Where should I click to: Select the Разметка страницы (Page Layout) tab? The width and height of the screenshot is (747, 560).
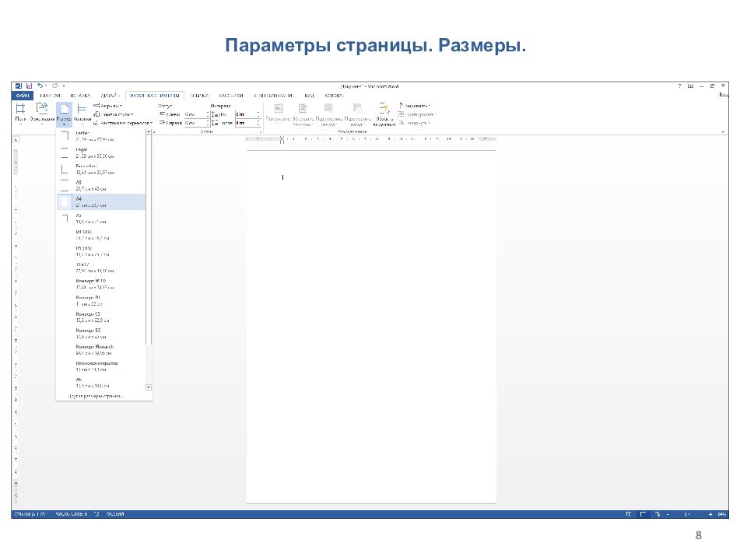click(155, 96)
